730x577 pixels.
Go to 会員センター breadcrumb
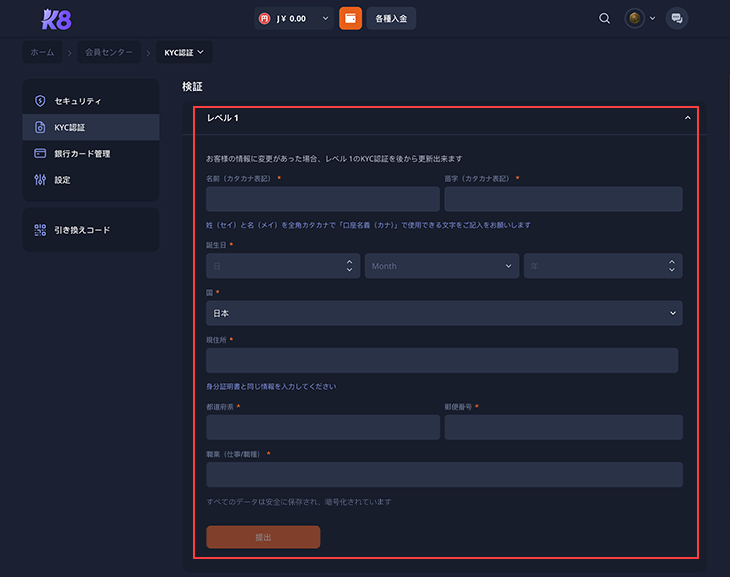point(109,52)
